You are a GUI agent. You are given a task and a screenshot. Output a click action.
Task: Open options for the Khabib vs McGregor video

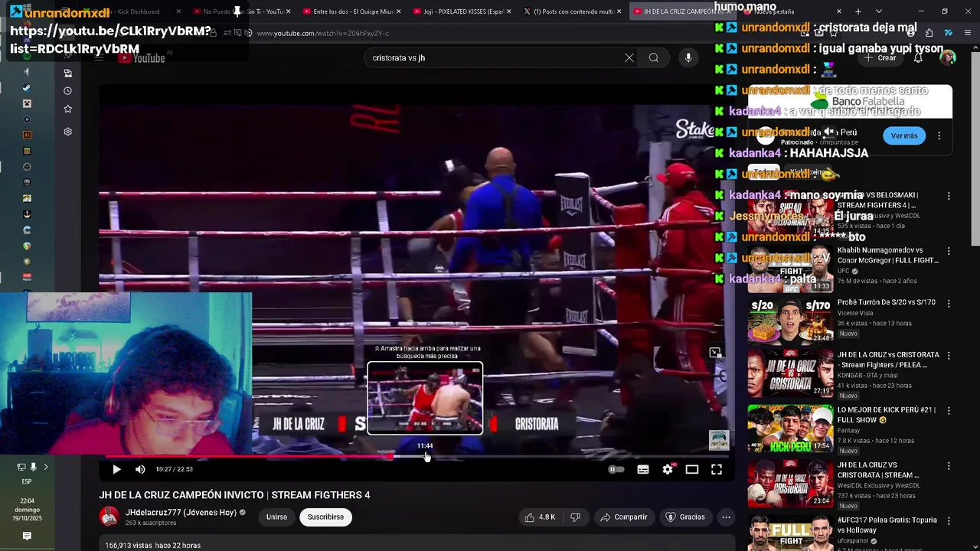point(949,252)
